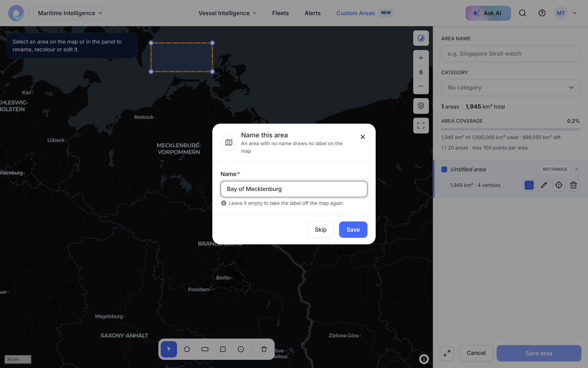This screenshot has width=588, height=368.
Task: Go to the Alerts tab
Action: pos(312,13)
